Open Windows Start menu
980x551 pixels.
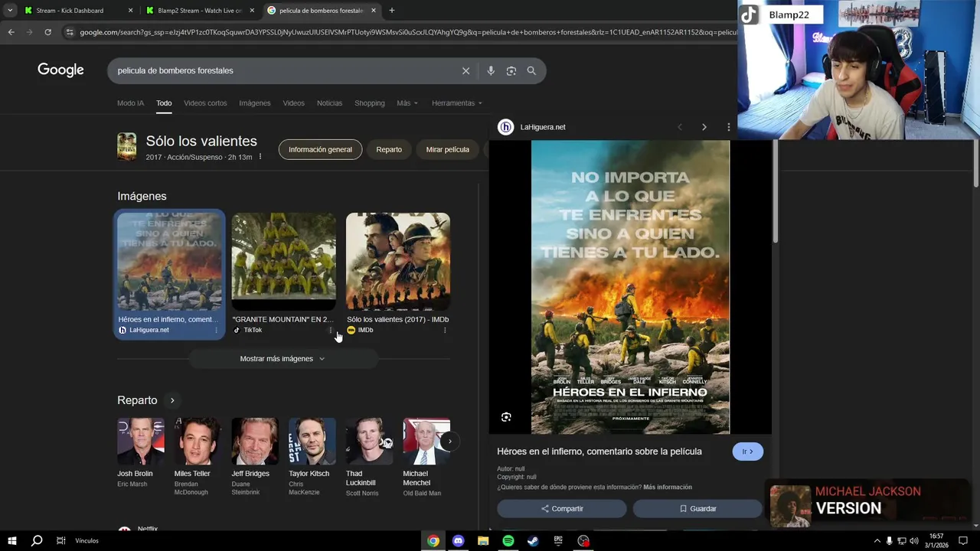11,540
